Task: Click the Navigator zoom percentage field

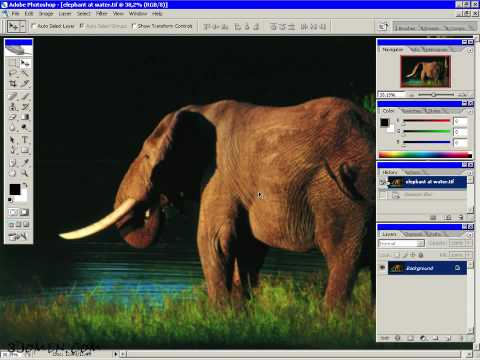Action: 390,95
